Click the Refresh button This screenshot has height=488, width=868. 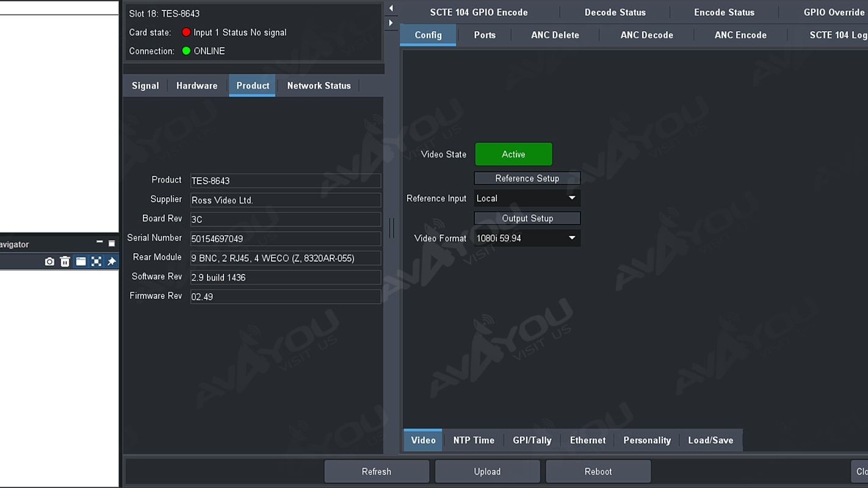(x=377, y=472)
